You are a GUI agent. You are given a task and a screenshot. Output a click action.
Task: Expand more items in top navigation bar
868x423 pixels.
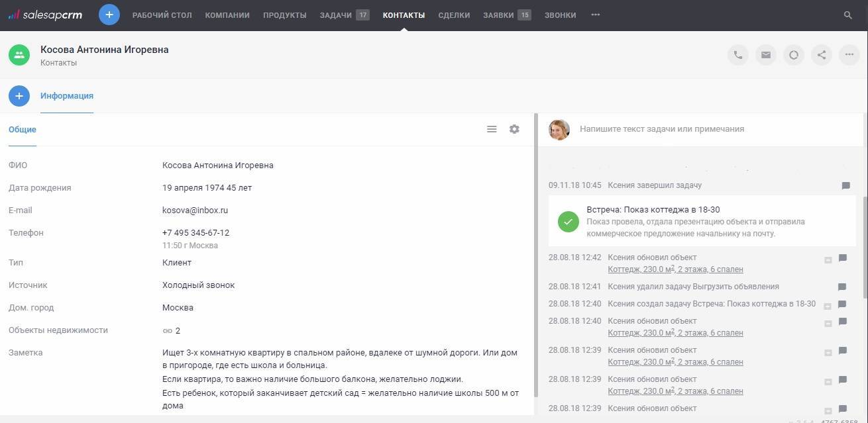595,15
